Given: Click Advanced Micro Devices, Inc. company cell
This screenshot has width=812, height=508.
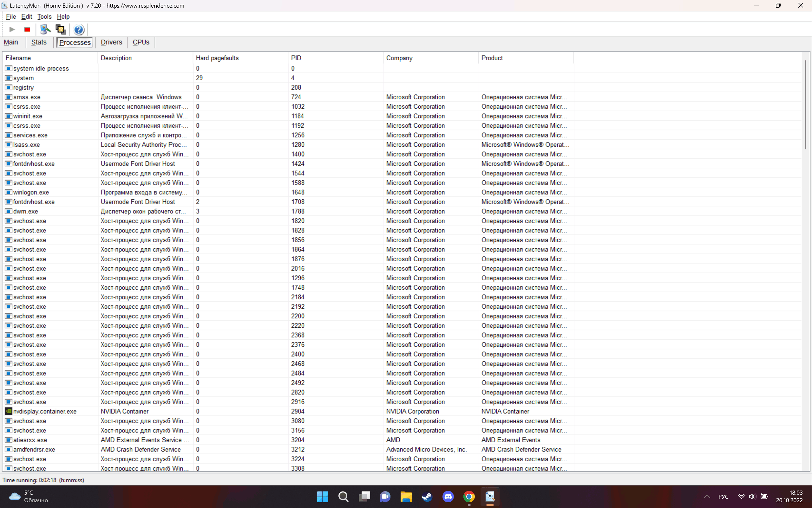Looking at the screenshot, I should 427,449.
